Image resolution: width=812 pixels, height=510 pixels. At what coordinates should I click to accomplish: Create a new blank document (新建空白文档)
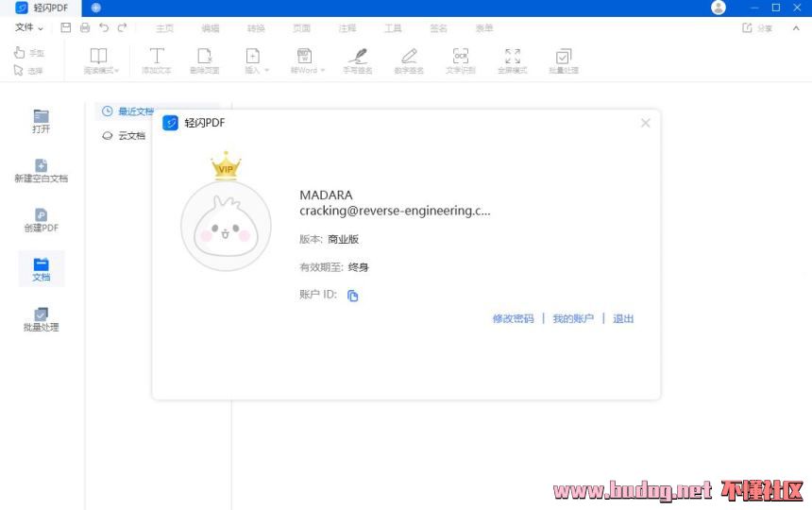pyautogui.click(x=41, y=171)
